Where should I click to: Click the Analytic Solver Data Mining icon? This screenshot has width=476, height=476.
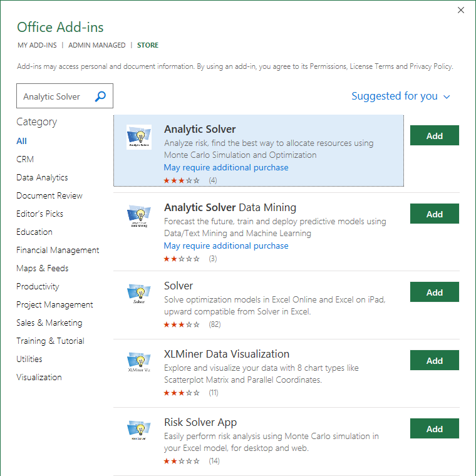click(x=138, y=216)
